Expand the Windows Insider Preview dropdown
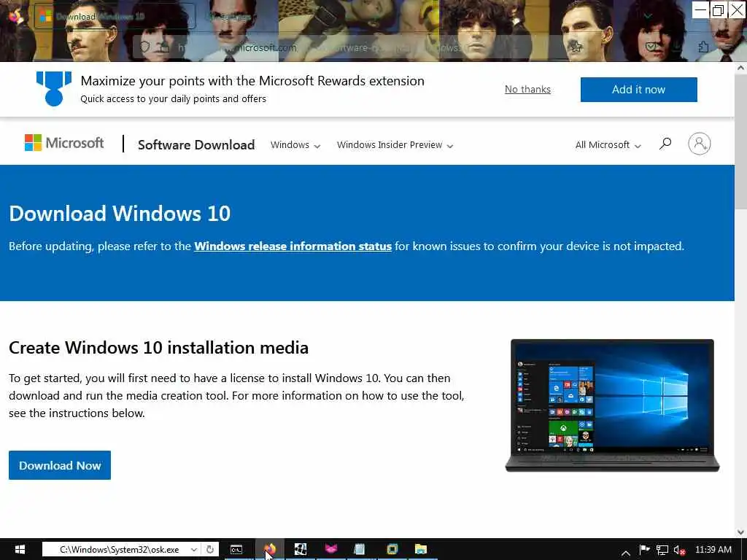The width and height of the screenshot is (747, 560). pyautogui.click(x=395, y=145)
